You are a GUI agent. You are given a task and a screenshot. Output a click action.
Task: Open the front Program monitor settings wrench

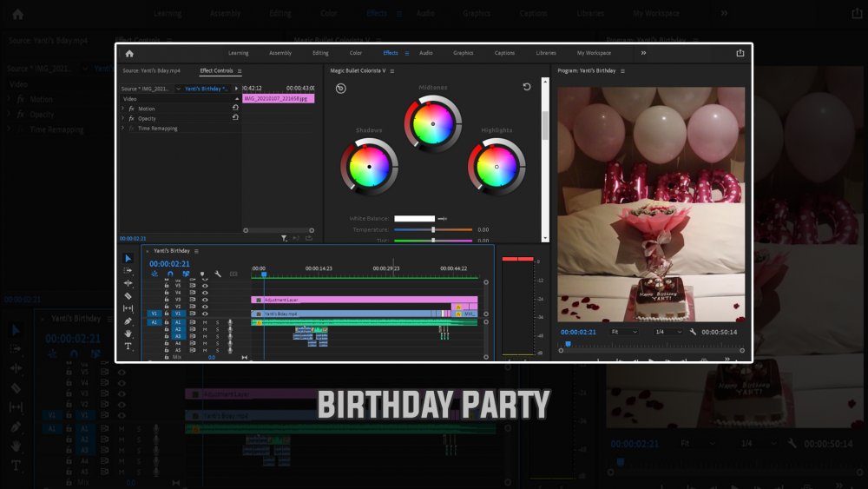tap(693, 332)
